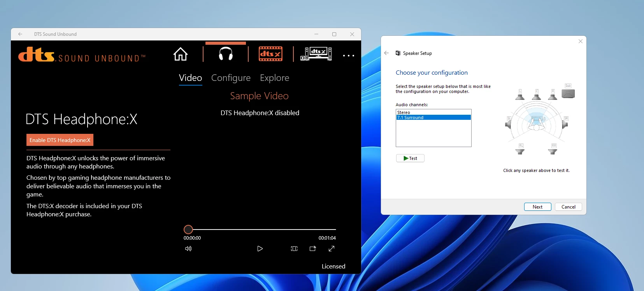This screenshot has height=291, width=644.
Task: Select the headphones icon tab
Action: (x=226, y=54)
